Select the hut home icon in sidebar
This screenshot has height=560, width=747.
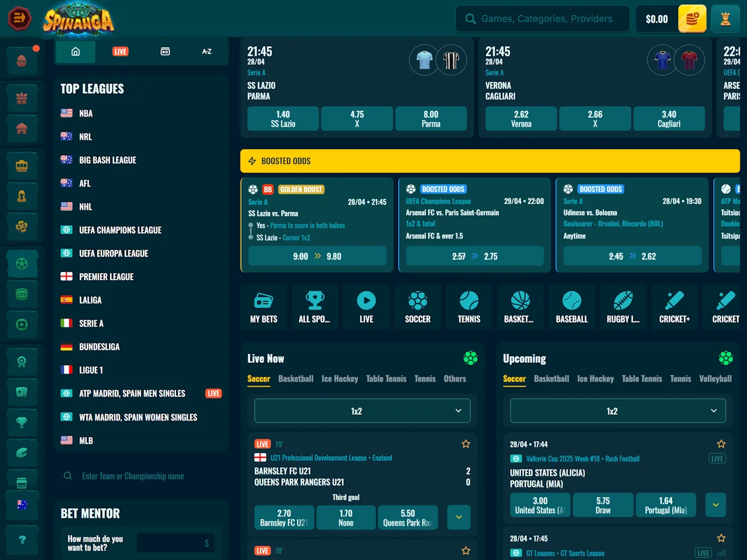(x=22, y=128)
